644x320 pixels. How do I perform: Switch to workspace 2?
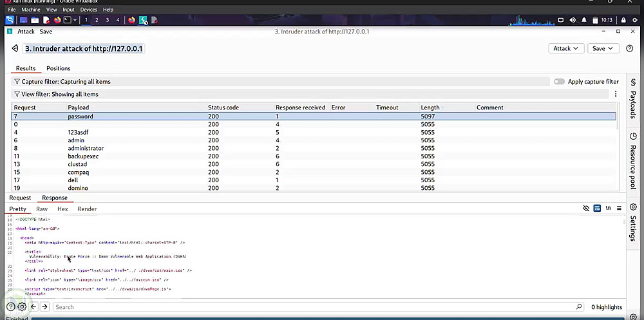[97, 20]
